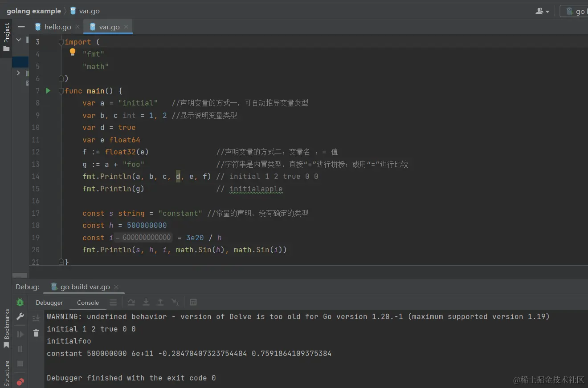The width and height of the screenshot is (588, 388).
Task: Close the hello.go tab
Action: pyautogui.click(x=78, y=27)
